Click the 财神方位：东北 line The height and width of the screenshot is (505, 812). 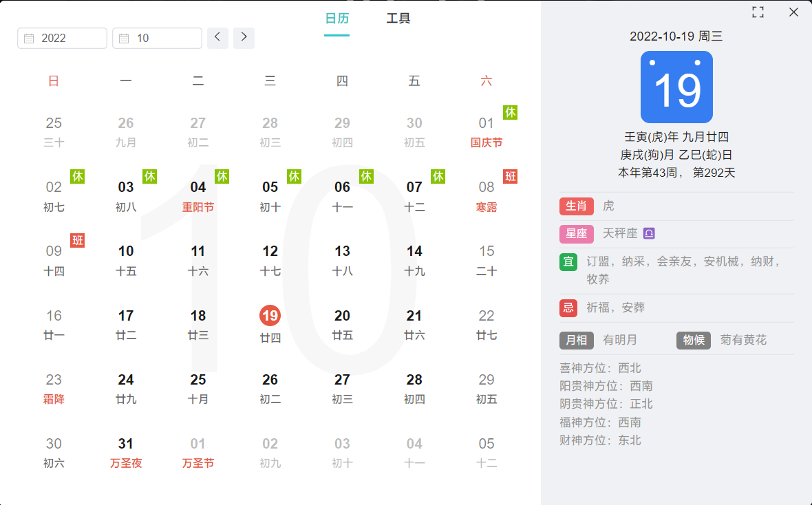pyautogui.click(x=600, y=440)
